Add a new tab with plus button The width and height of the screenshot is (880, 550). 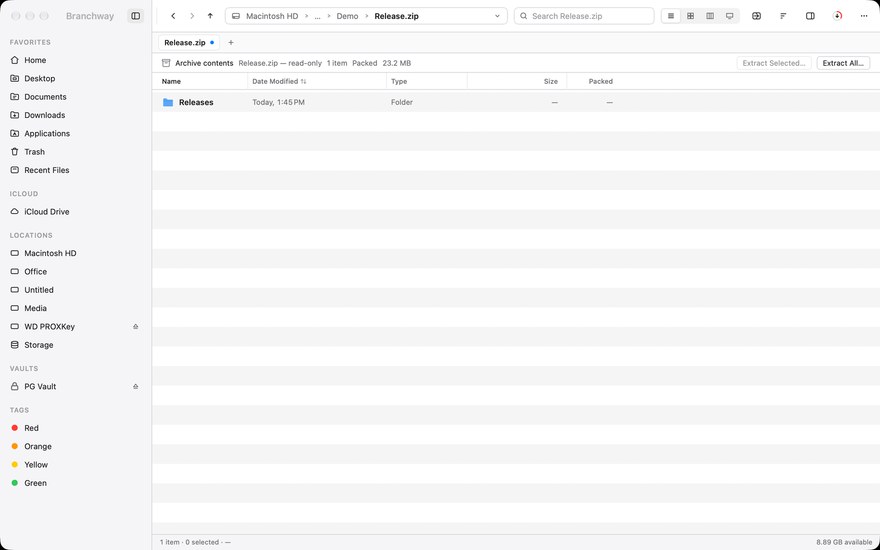click(231, 43)
